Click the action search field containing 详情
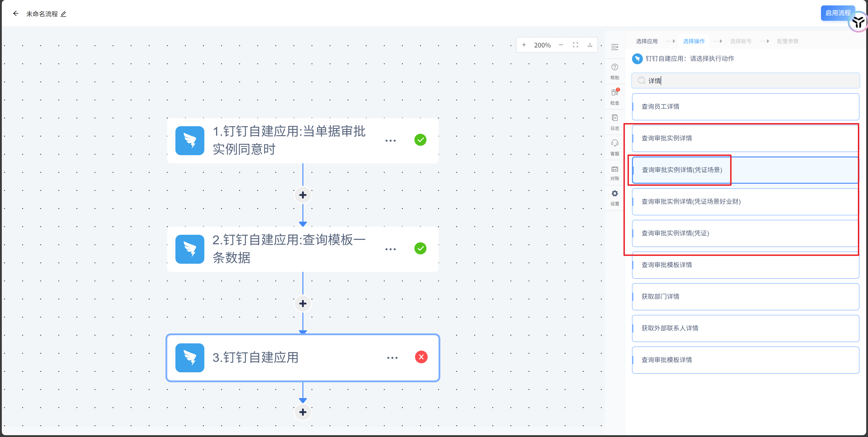 point(745,81)
